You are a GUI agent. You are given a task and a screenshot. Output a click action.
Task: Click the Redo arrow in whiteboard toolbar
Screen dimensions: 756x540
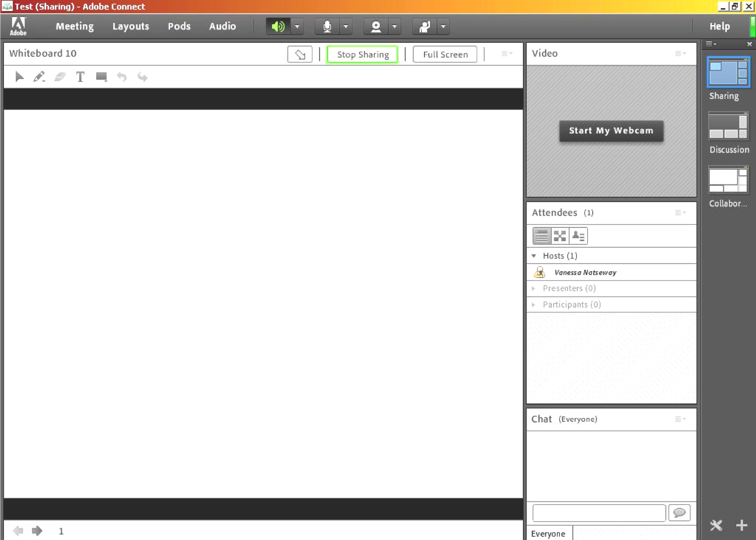point(142,77)
